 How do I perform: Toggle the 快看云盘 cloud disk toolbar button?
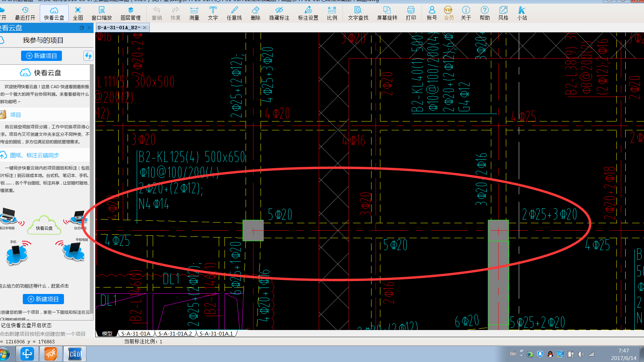(54, 13)
